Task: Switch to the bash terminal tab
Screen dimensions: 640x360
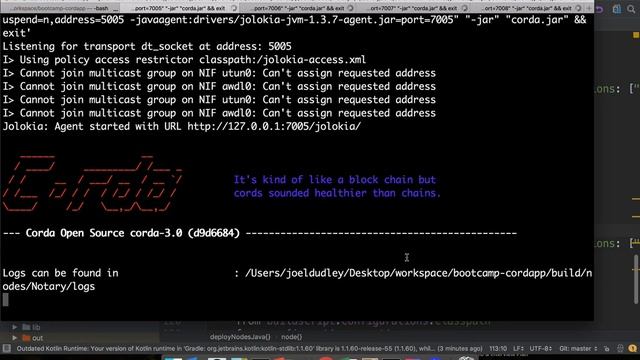Action: click(x=60, y=8)
